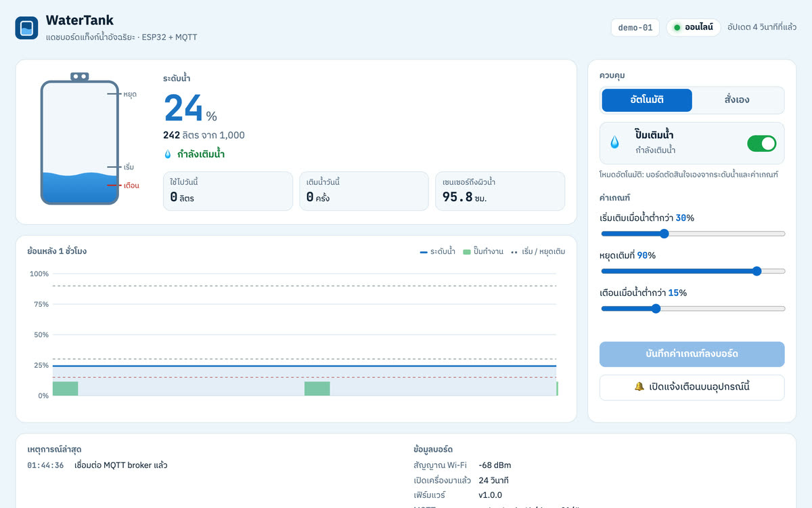Screen dimensions: 812x508
Task: Click the -68 dBm Wi-Fi signal value
Action: click(495, 465)
